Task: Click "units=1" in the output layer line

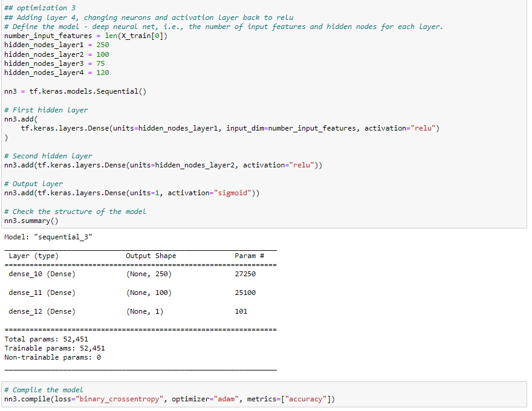Action: pyautogui.click(x=144, y=193)
